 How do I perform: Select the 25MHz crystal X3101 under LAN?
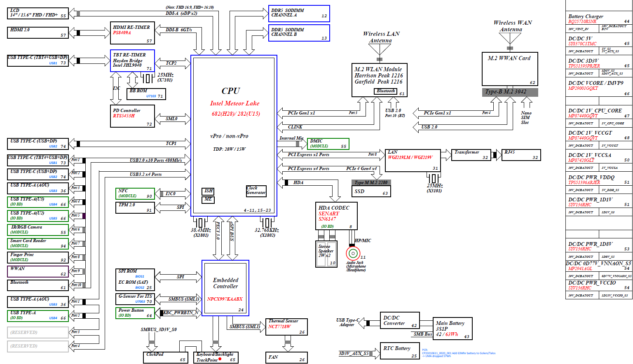click(434, 178)
